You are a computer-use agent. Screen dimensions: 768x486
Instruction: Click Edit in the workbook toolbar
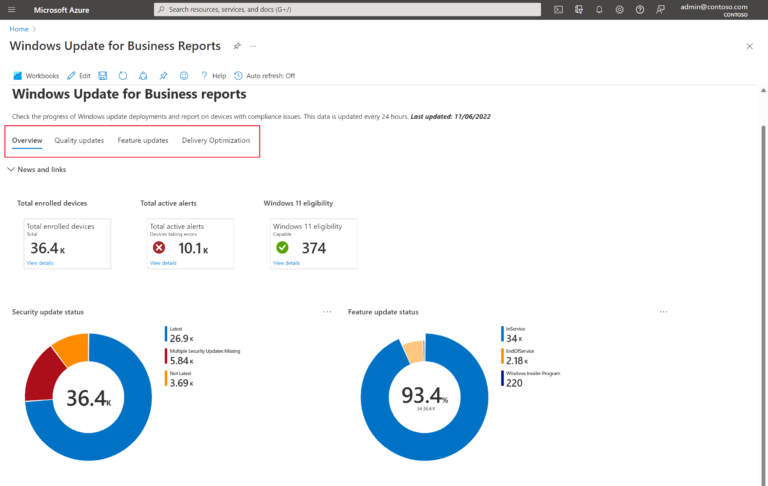[79, 75]
